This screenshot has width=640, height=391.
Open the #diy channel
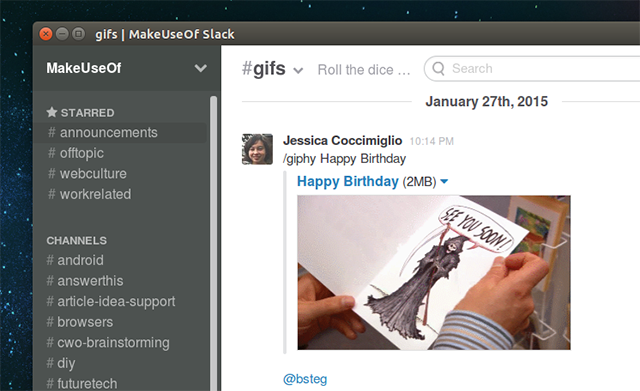click(x=61, y=363)
